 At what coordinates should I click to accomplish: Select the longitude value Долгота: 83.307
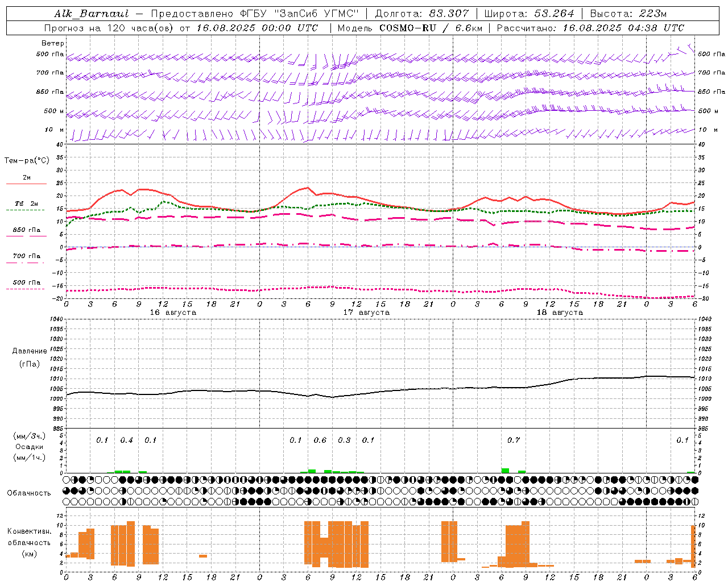(x=422, y=14)
